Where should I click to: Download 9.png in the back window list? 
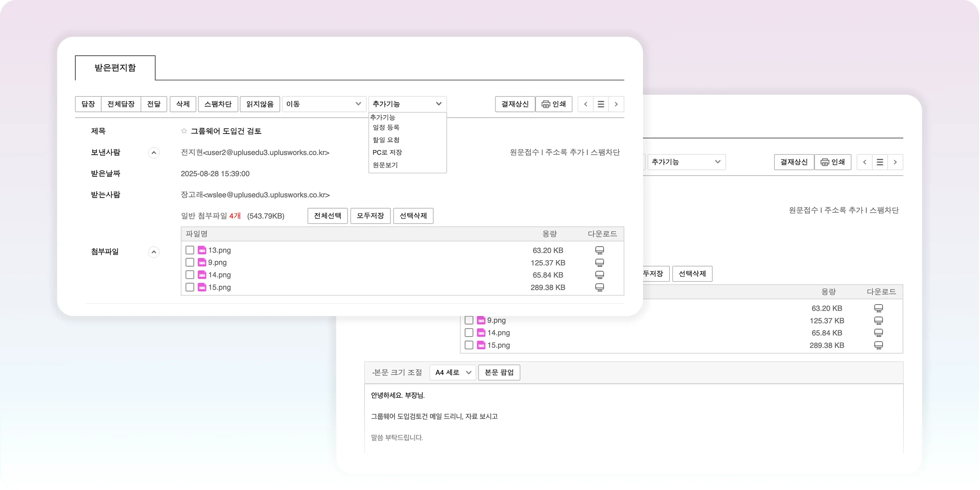(878, 321)
